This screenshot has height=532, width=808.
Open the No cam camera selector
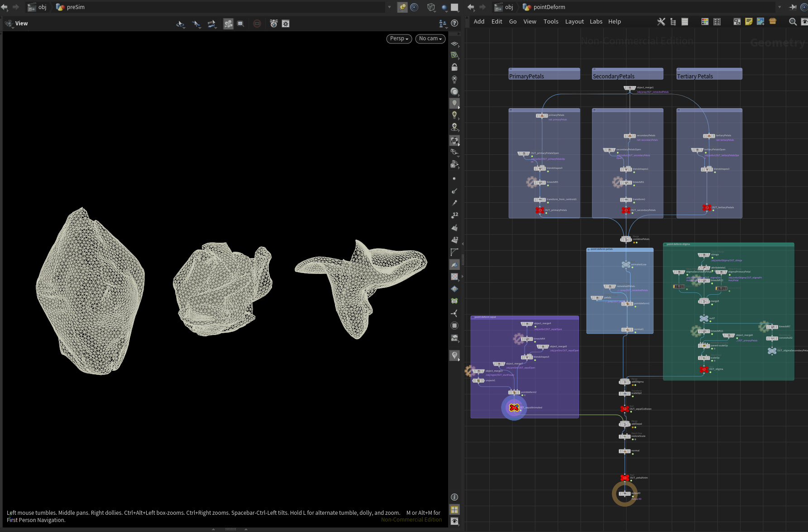(429, 38)
